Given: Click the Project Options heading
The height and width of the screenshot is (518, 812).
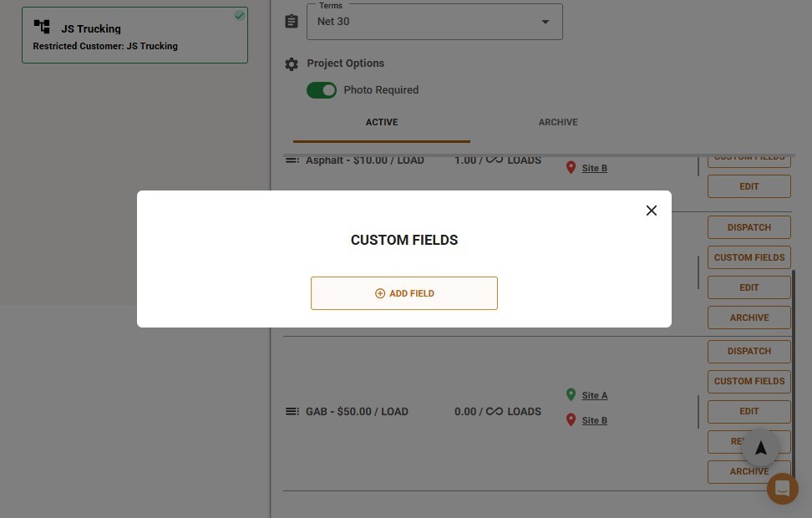Looking at the screenshot, I should coord(345,63).
